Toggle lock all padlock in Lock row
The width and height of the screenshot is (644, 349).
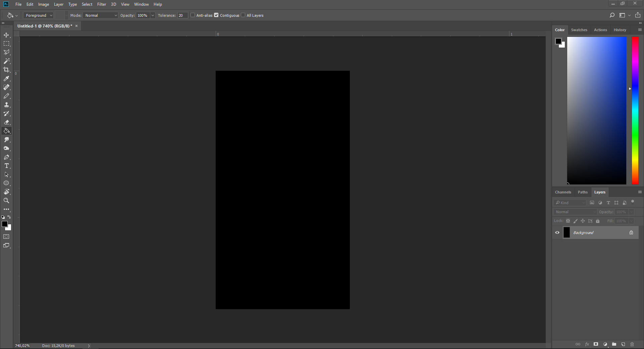tap(597, 221)
